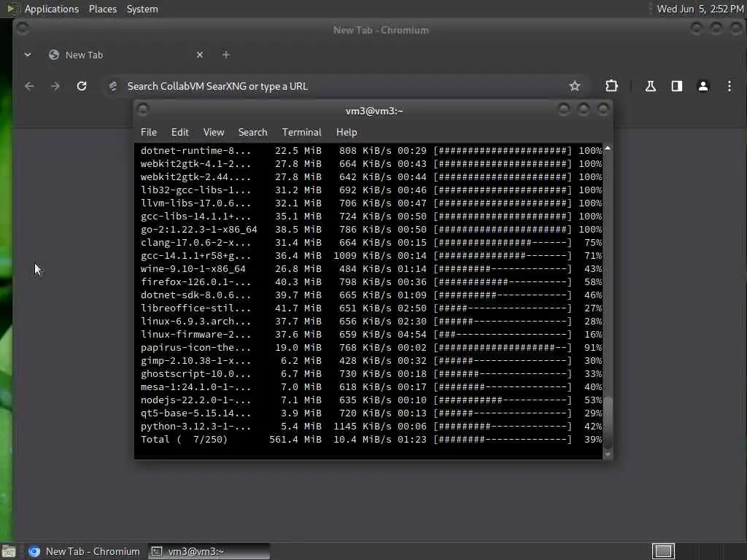Viewport: 747px width, 560px height.
Task: Open the Chromium profile icon
Action: pyautogui.click(x=703, y=86)
